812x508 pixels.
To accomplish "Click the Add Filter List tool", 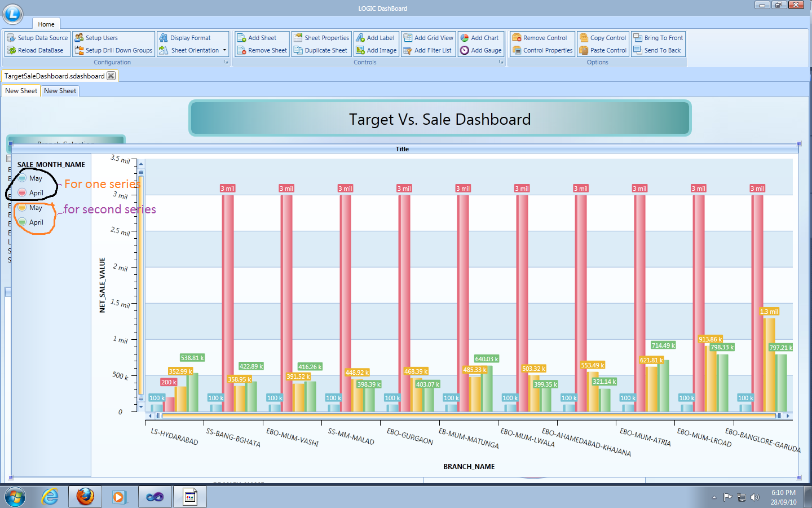I will (x=427, y=50).
